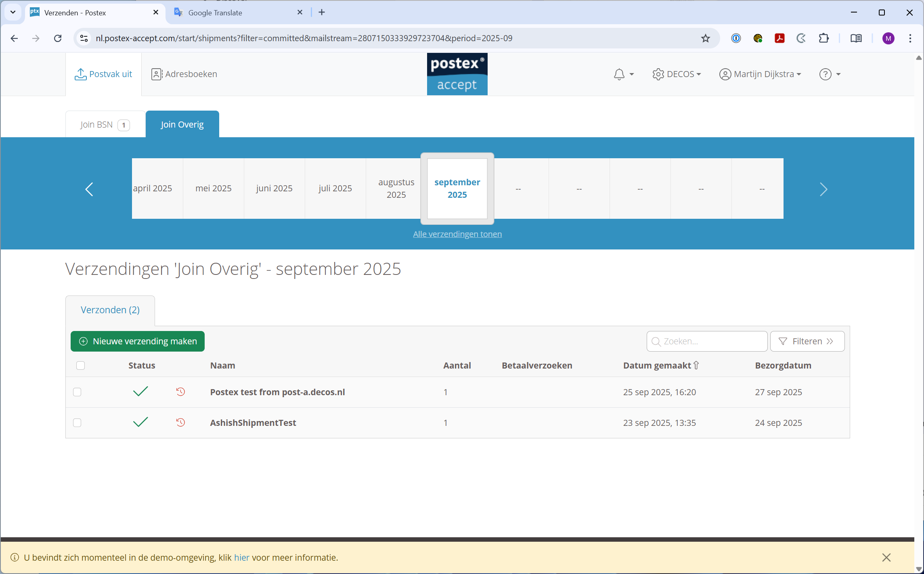Check the AshishShipmentTest row checkbox
Screen dimensions: 924x574
click(77, 423)
